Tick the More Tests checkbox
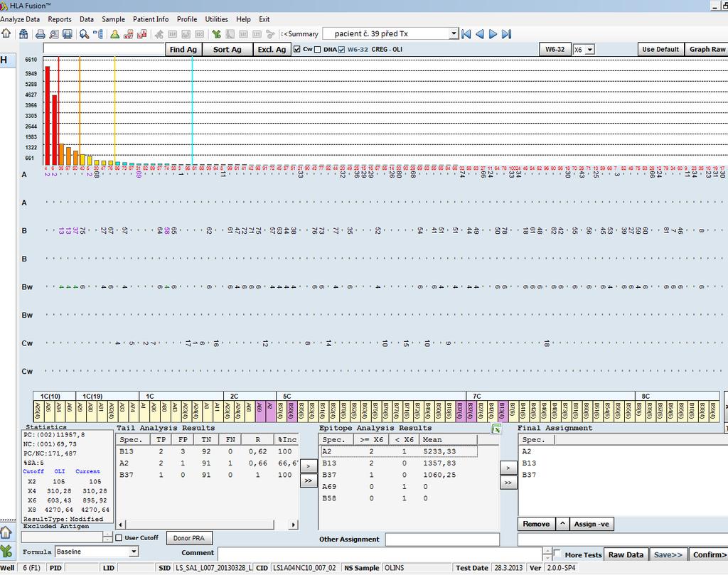Screen dimensions: 728x575 [557, 554]
